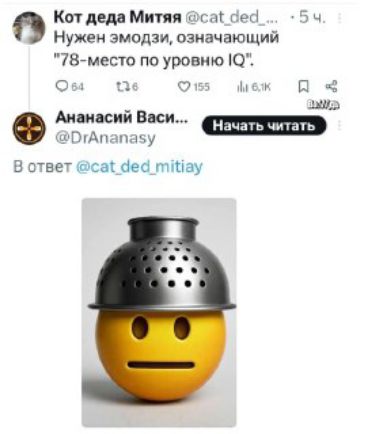
Task: Open Ананасий profile avatar with cross emblem
Action: click(29, 128)
